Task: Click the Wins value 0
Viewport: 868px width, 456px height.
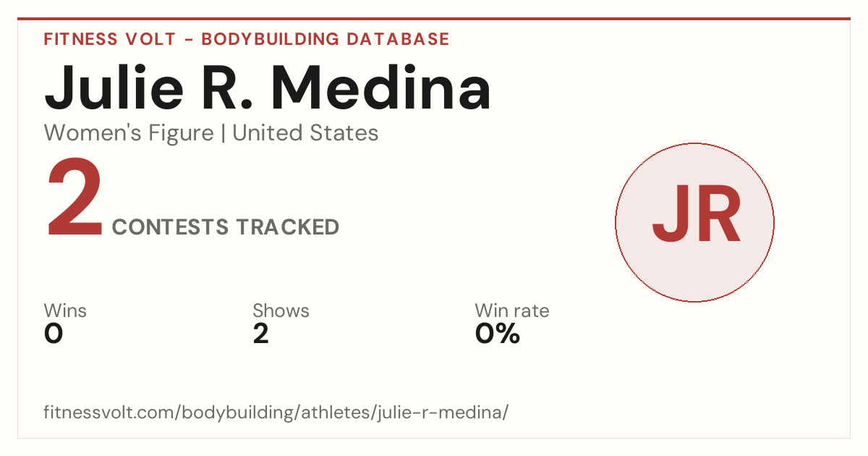Action: point(54,334)
